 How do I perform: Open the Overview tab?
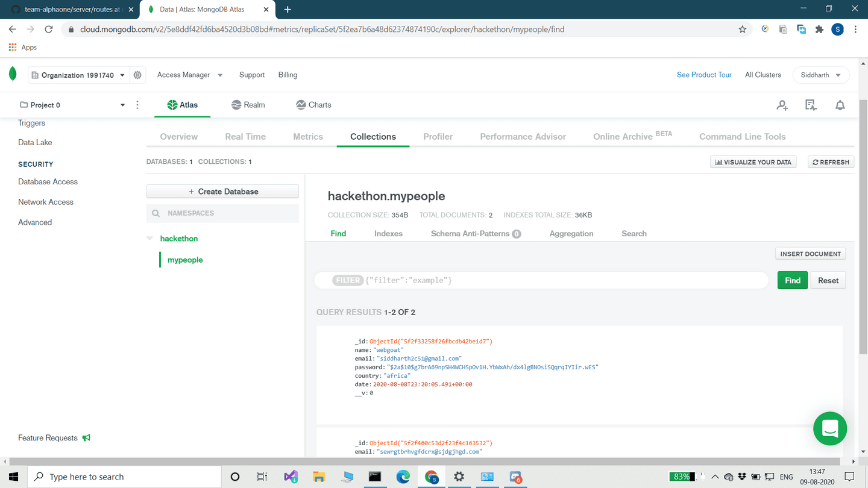coord(178,137)
